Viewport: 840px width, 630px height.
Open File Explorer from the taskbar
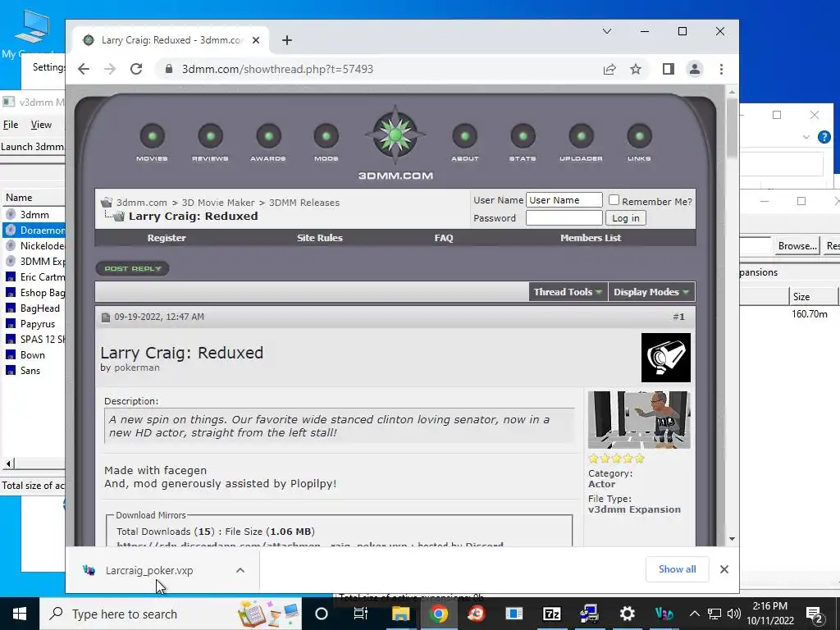point(400,614)
